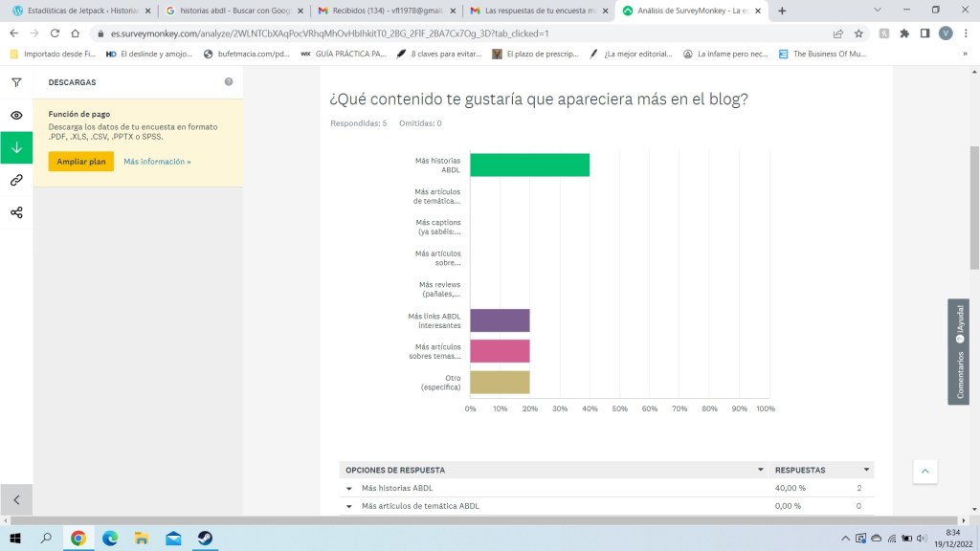Open the Más información link
This screenshot has height=551, width=980.
point(157,162)
